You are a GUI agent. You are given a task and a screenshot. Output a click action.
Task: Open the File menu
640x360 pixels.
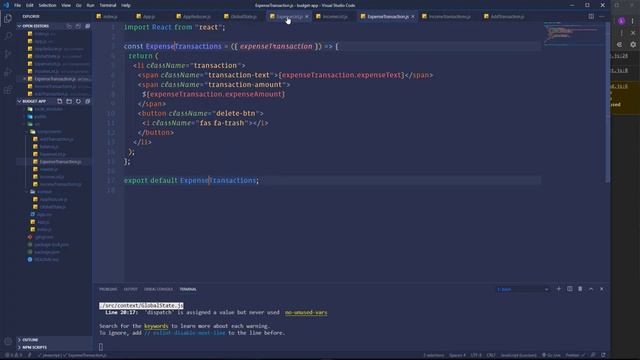pos(18,5)
